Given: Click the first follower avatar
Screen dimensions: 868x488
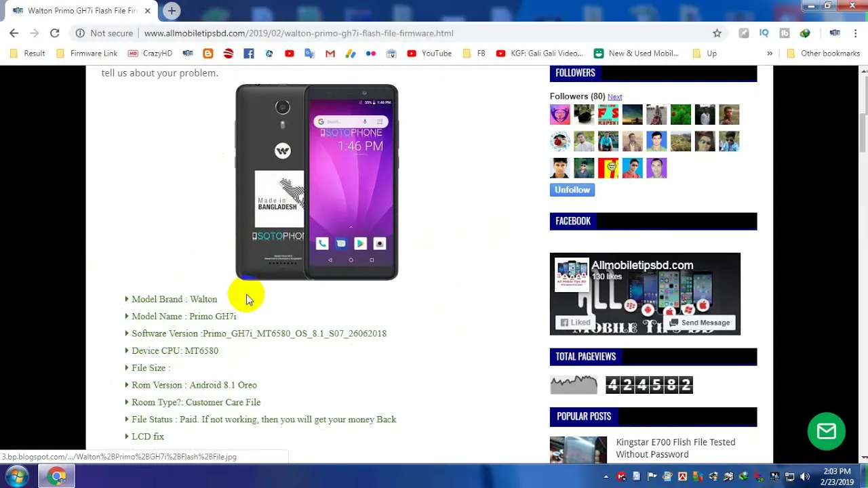Looking at the screenshot, I should coord(559,115).
